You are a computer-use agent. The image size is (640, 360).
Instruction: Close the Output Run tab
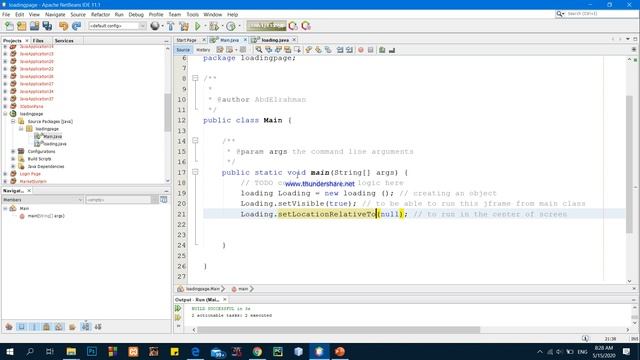pos(224,300)
